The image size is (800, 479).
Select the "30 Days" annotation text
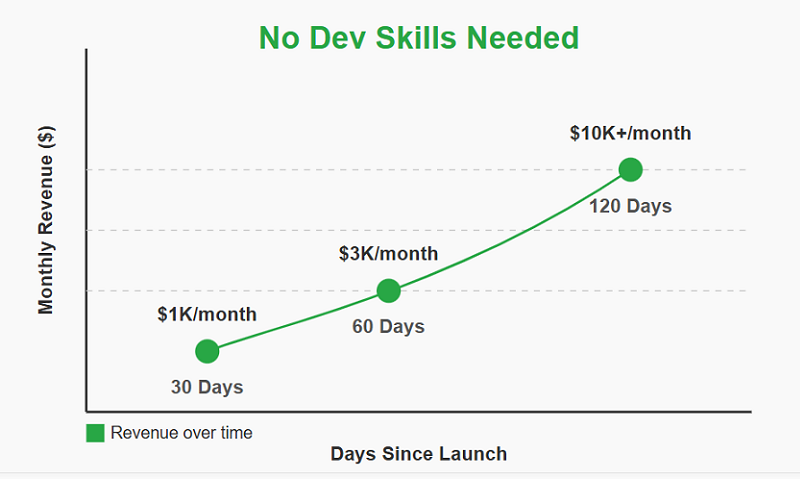[x=207, y=387]
